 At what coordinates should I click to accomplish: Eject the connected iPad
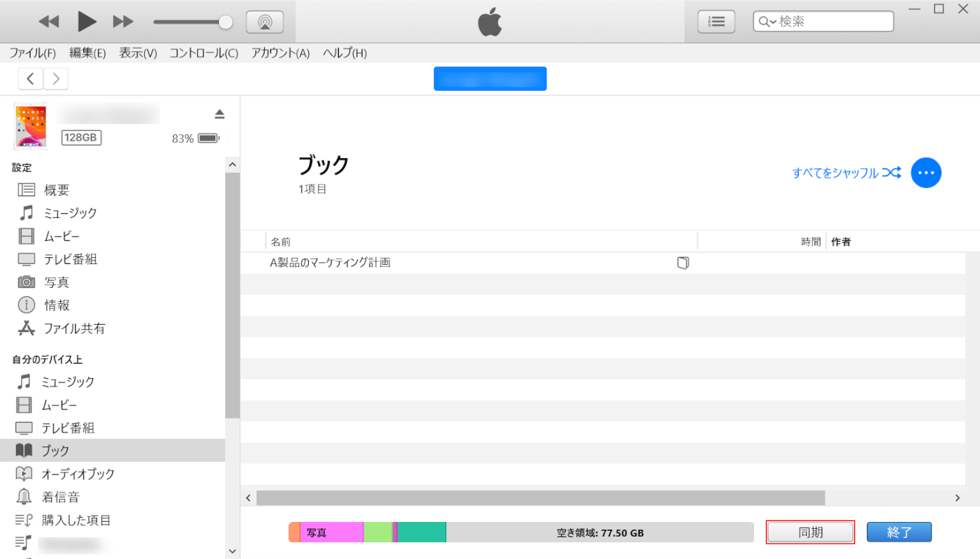(219, 114)
